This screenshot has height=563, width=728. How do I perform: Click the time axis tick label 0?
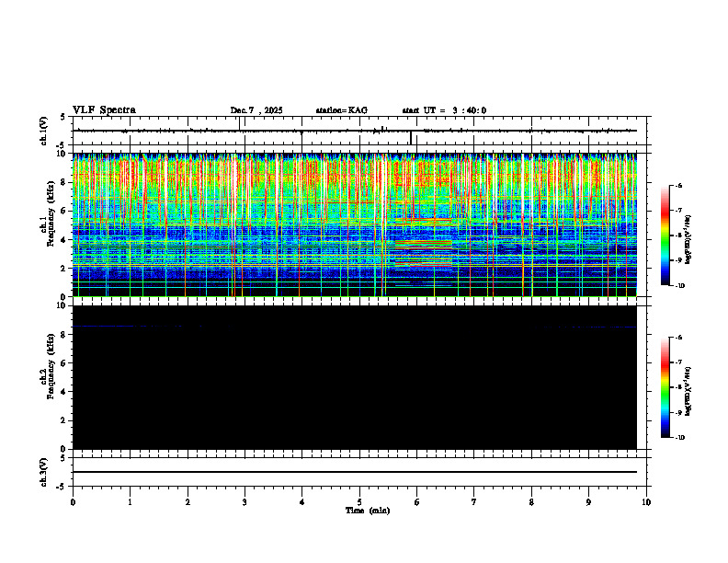coord(73,502)
